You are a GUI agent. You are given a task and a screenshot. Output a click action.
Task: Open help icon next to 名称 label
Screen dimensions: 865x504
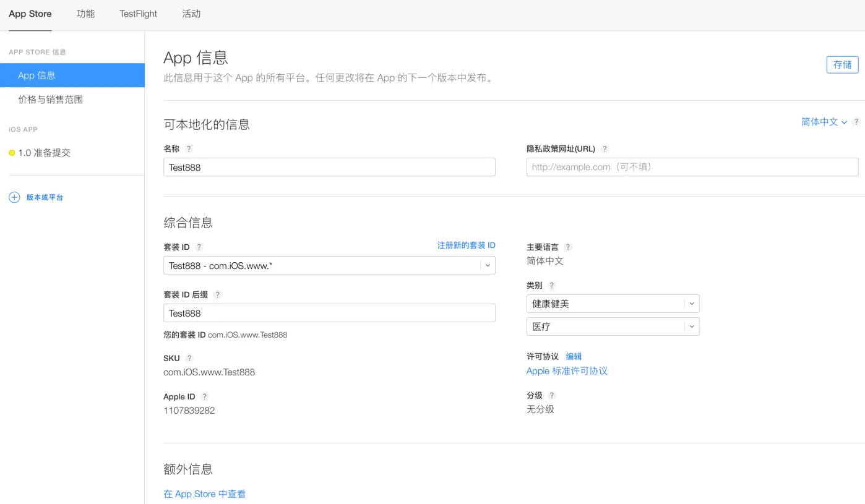pyautogui.click(x=189, y=149)
